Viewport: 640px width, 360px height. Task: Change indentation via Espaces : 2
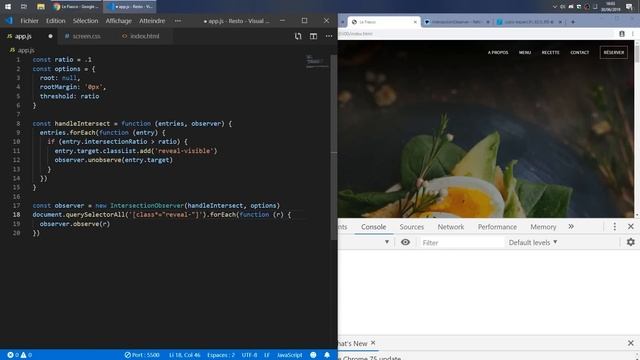[x=221, y=355]
